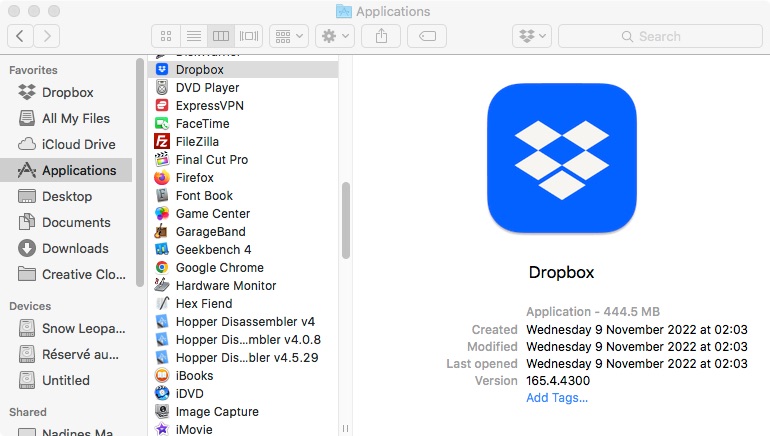Viewport: 770px width, 436px height.
Task: Select the Google Chrome app icon
Action: point(162,268)
